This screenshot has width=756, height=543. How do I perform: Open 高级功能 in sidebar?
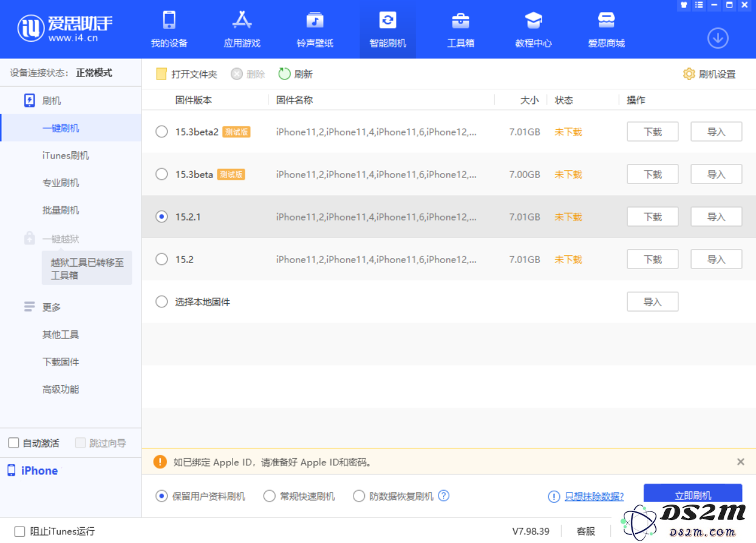[x=61, y=389]
